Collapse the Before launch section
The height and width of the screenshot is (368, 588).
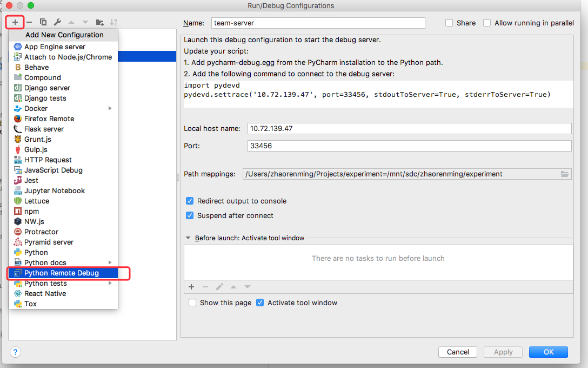click(188, 238)
